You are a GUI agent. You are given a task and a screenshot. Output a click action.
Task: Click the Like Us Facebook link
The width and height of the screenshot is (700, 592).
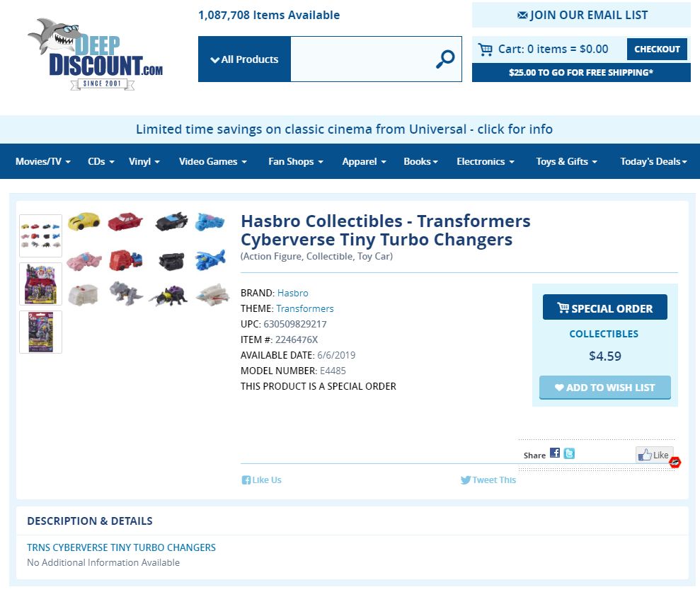tap(262, 480)
